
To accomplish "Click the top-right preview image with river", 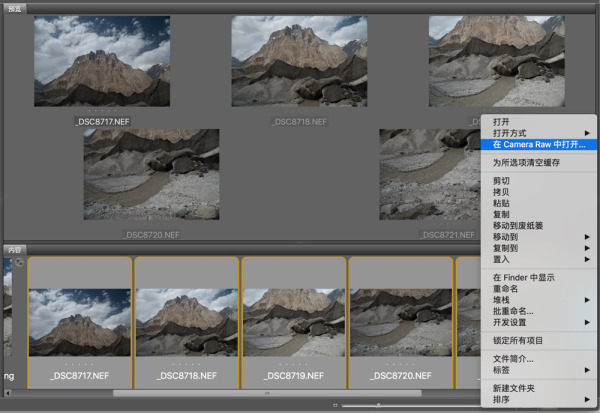I will point(497,61).
